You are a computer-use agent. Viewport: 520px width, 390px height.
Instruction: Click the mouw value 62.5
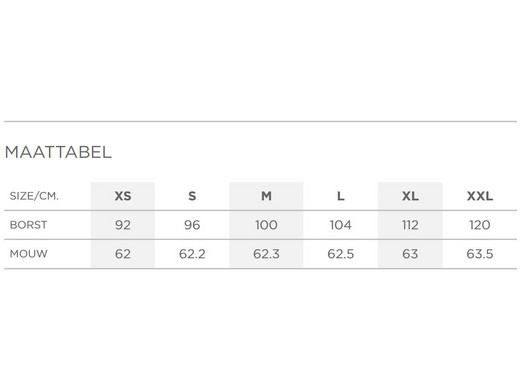tap(340, 254)
